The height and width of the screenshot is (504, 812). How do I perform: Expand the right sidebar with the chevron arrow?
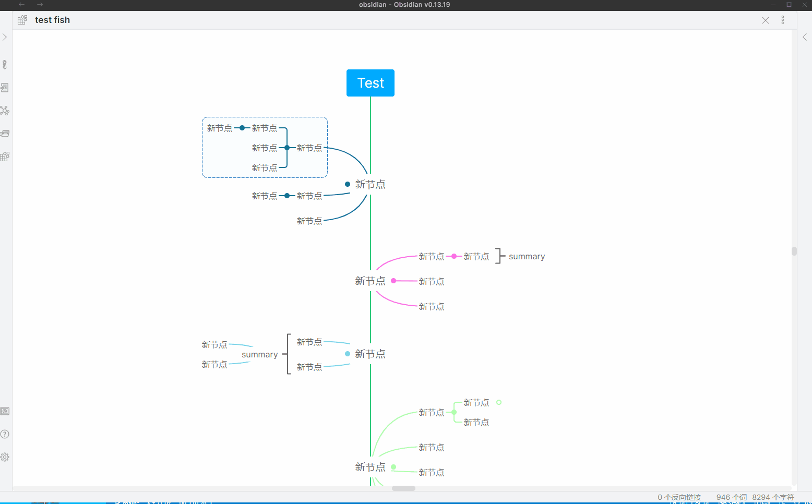805,37
